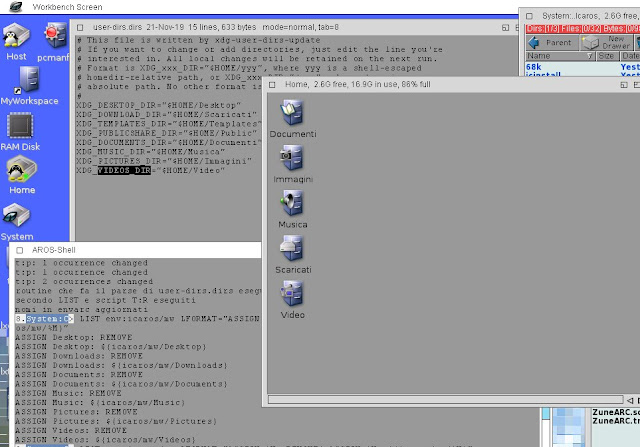This screenshot has height=447, width=640.
Task: Click the XDG_PICTURES_DIR line in editor
Action: [164, 161]
